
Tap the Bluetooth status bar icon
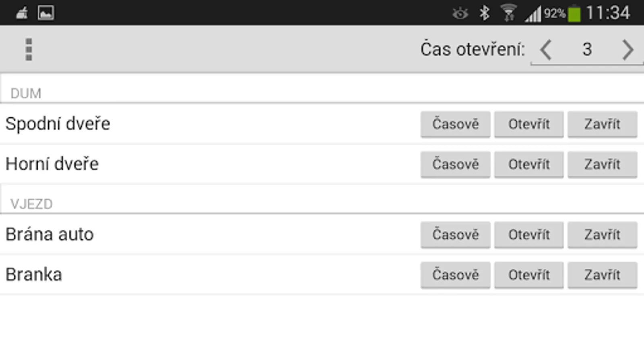tap(484, 13)
